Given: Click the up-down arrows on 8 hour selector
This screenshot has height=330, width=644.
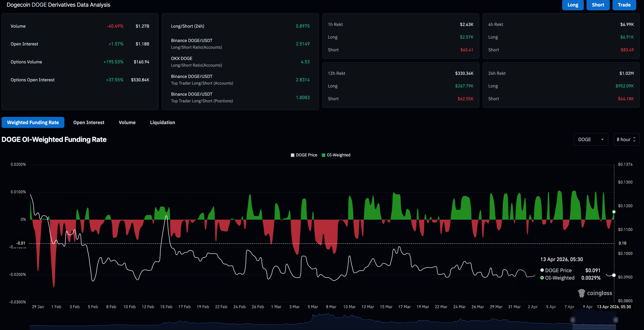Looking at the screenshot, I should coord(634,139).
